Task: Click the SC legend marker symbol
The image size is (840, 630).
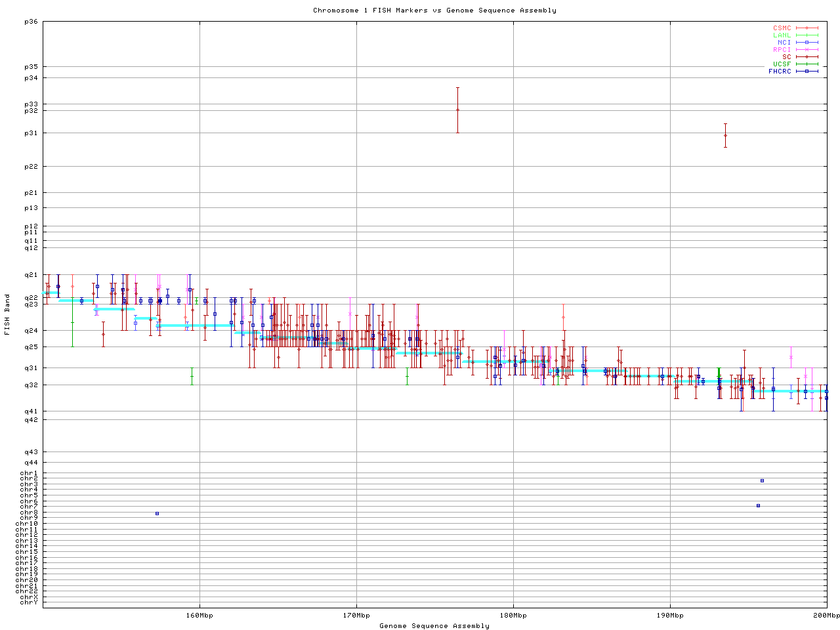Action: point(807,57)
